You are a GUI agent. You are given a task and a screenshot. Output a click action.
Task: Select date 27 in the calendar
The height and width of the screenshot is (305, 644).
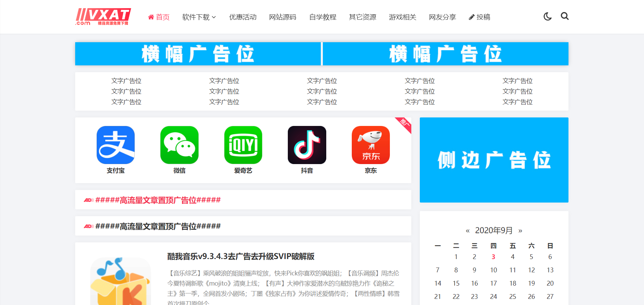(x=550, y=296)
